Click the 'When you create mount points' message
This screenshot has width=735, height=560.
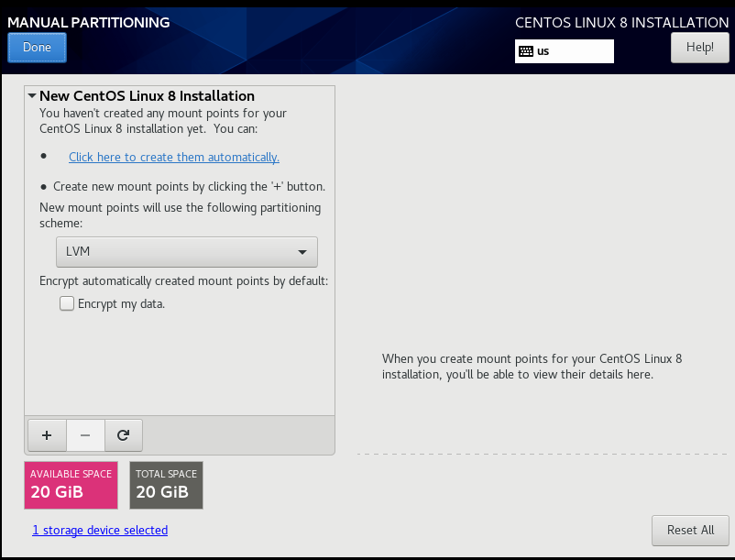(532, 367)
